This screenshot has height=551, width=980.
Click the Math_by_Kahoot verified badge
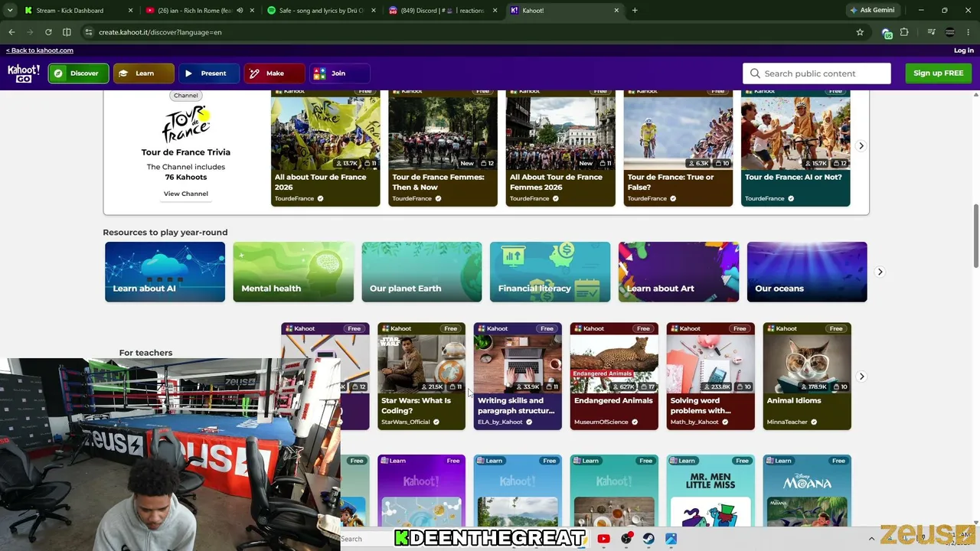point(725,422)
